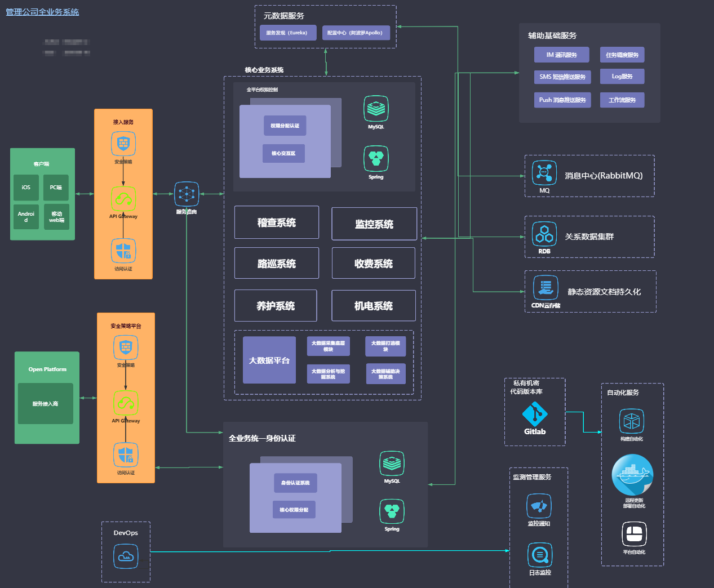Select the Docker whale deployment icon
This screenshot has height=588, width=714.
point(632,475)
